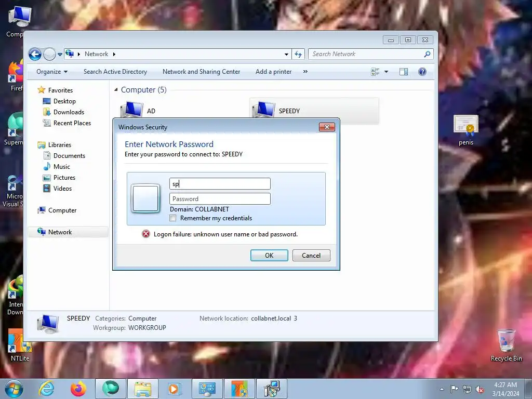The image size is (532, 399).
Task: Click the Domain: COLLABNET label
Action: point(199,209)
